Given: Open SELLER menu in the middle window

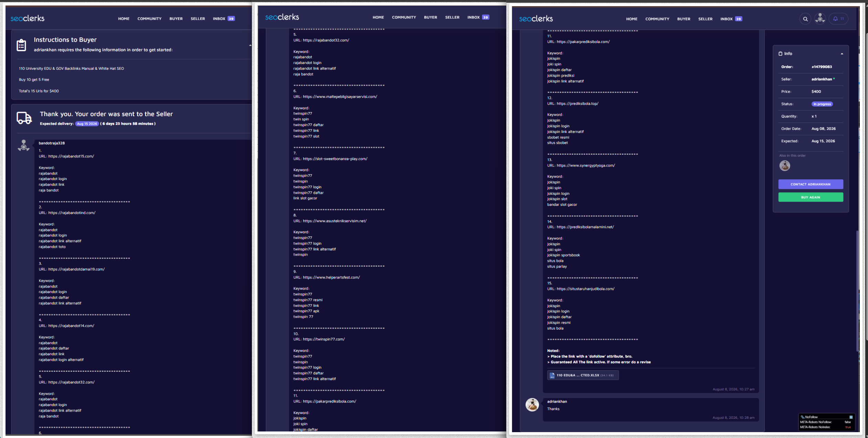Looking at the screenshot, I should 452,18.
